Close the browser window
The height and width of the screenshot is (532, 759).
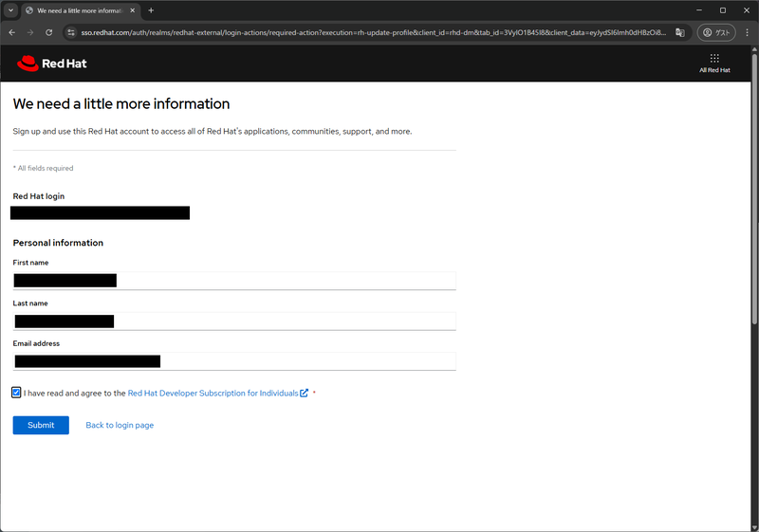(x=747, y=10)
